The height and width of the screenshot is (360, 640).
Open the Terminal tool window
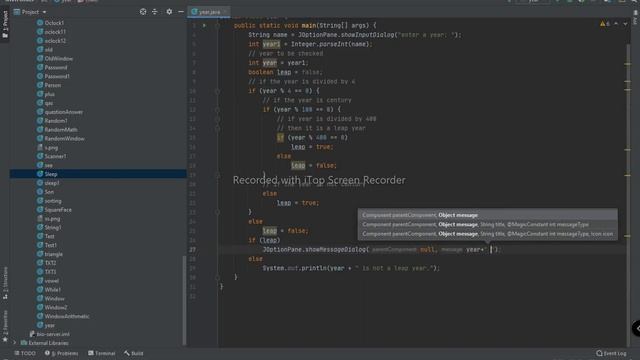pos(102,353)
